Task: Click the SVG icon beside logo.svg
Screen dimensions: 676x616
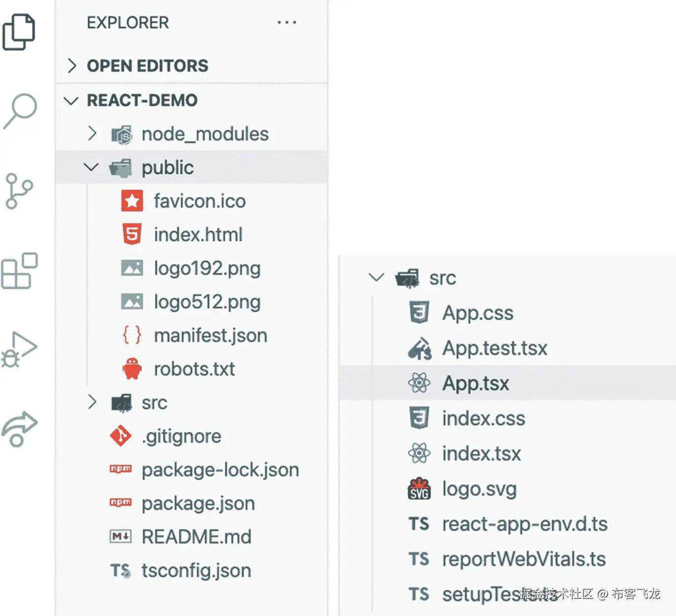Action: pos(419,489)
